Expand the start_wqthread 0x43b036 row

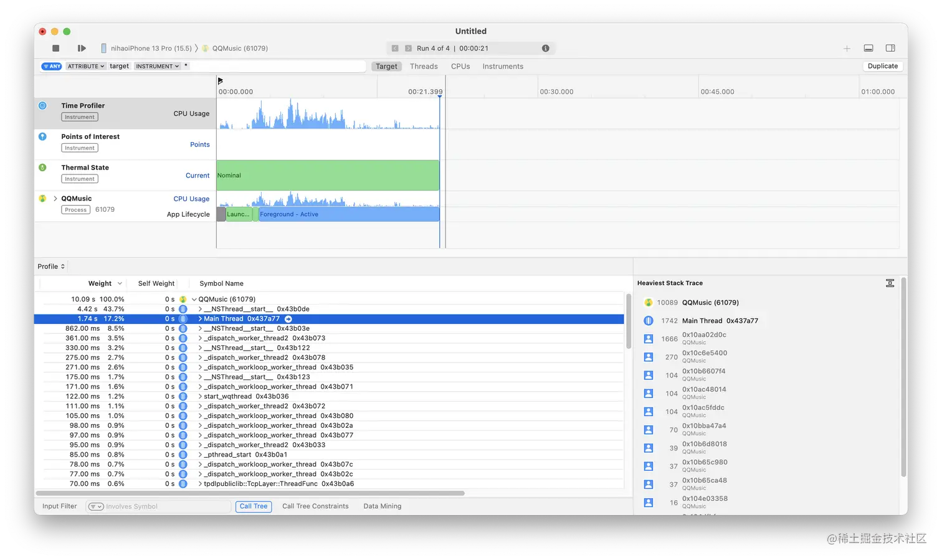(200, 396)
